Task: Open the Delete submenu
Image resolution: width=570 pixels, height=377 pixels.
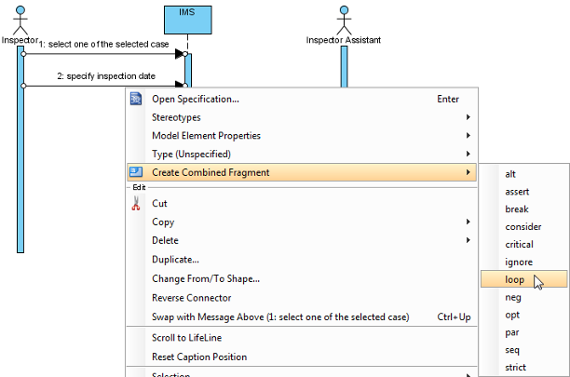Action: click(302, 240)
